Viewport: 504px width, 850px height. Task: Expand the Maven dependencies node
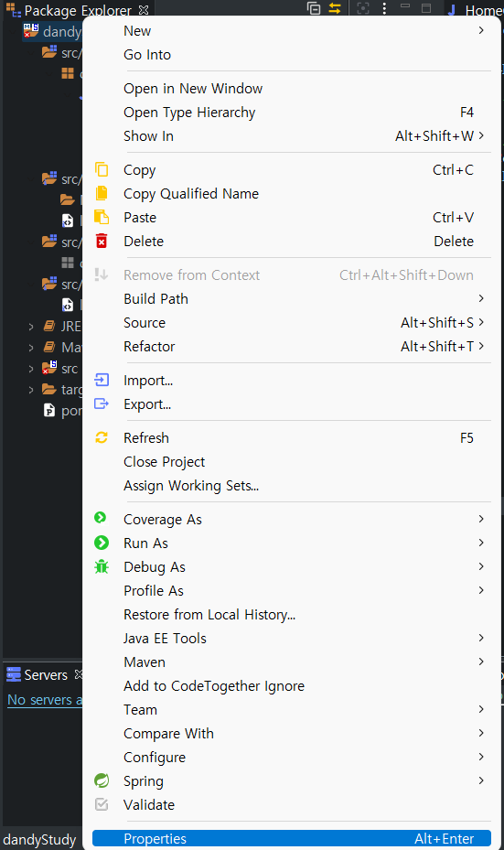tap(31, 348)
